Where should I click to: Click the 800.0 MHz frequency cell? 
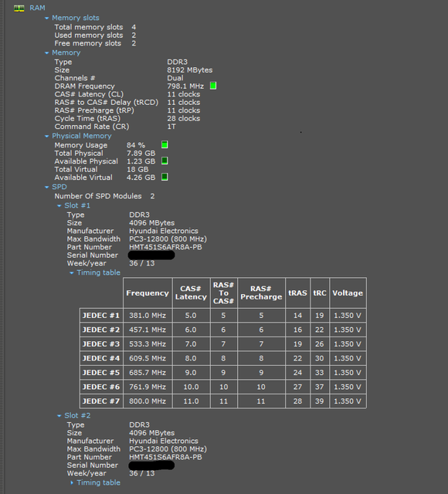(x=148, y=401)
